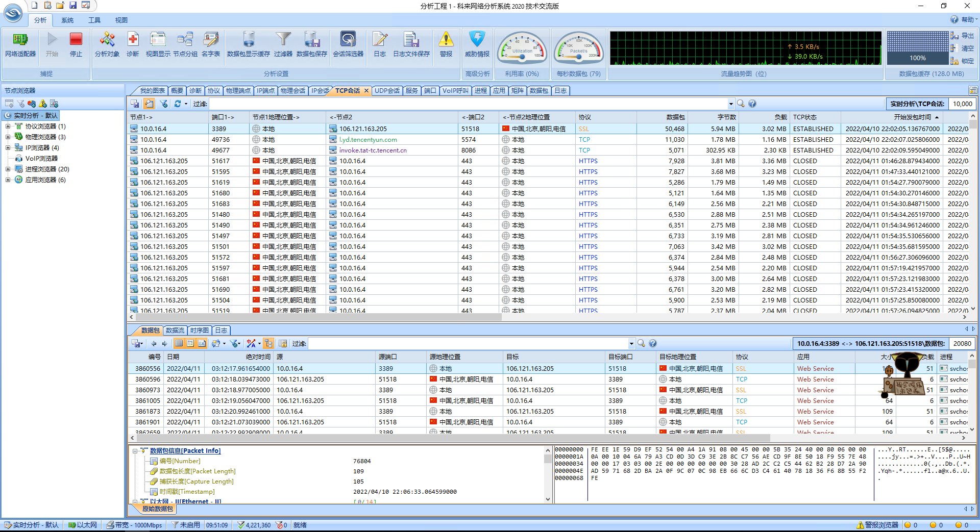Screen dimensions: 980x532
Task: Click next packet arrow in packet toolbar
Action: click(164, 343)
